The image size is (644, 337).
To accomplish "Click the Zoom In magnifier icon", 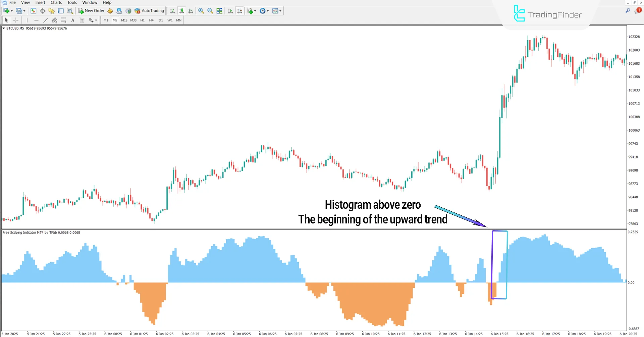I will (x=201, y=11).
